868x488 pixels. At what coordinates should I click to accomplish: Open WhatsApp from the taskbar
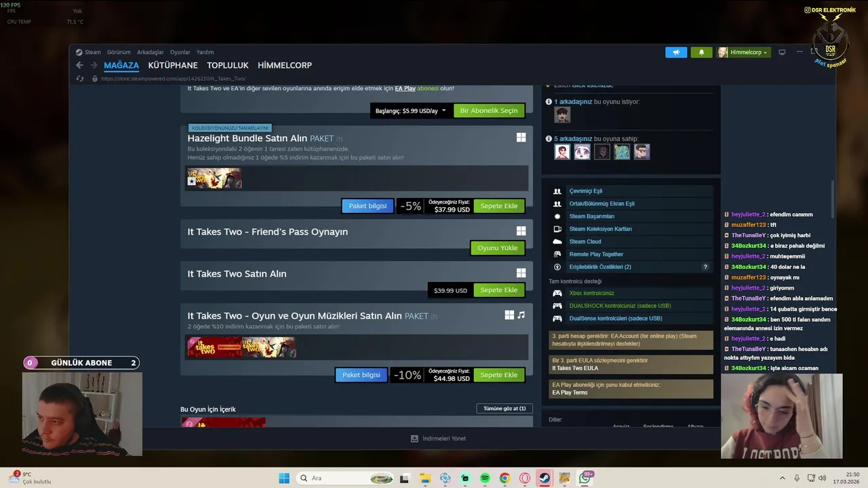(585, 478)
